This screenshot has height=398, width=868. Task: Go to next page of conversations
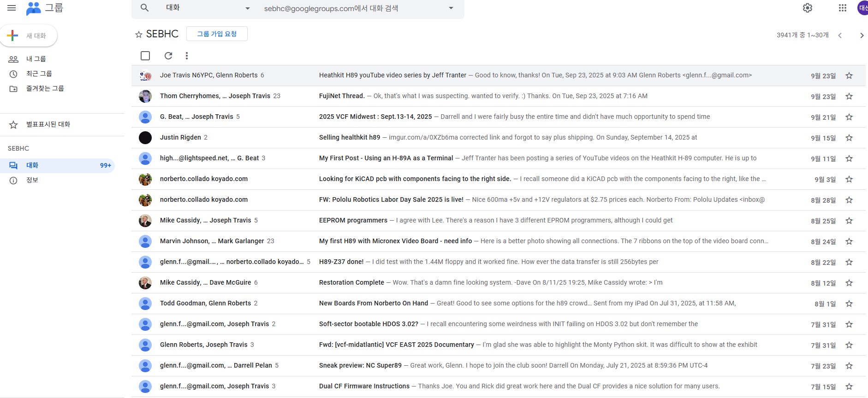coord(861,35)
